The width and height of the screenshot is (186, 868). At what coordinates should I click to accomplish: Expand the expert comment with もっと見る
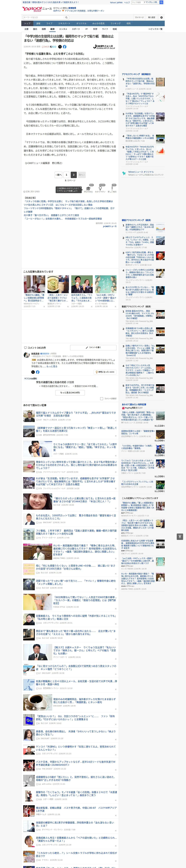click(x=52, y=366)
